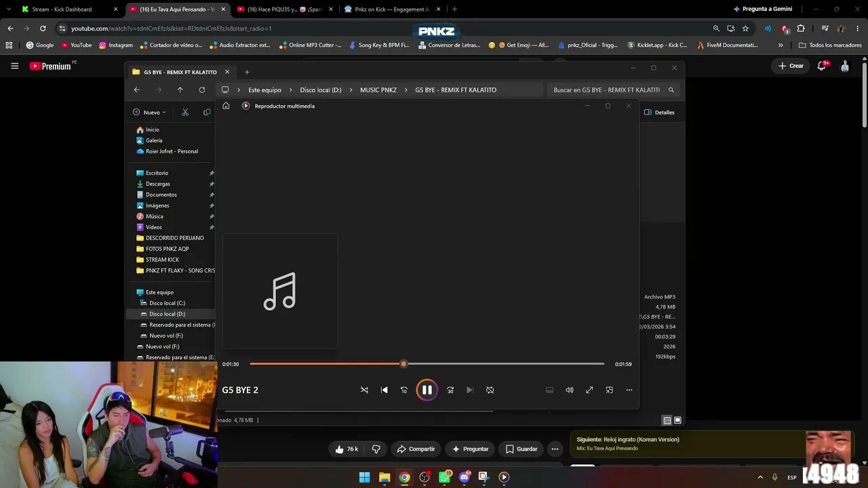Open Todos los marcadores folder
The width and height of the screenshot is (868, 488).
[830, 45]
